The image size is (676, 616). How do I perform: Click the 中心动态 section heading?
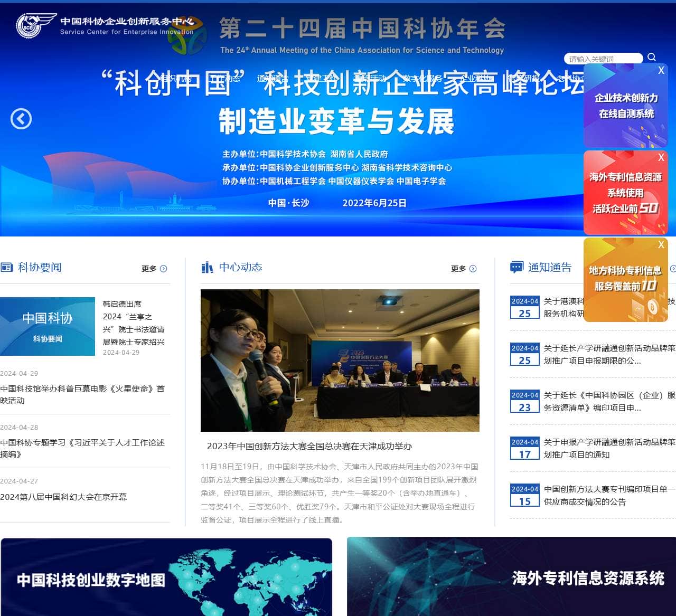click(241, 267)
